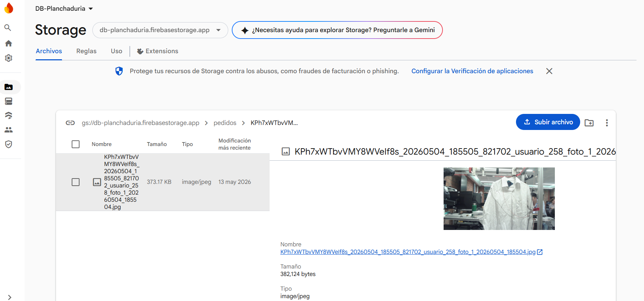Viewport: 644px width, 301px height.
Task: Click the search magnifier icon in sidebar
Action: click(x=8, y=27)
